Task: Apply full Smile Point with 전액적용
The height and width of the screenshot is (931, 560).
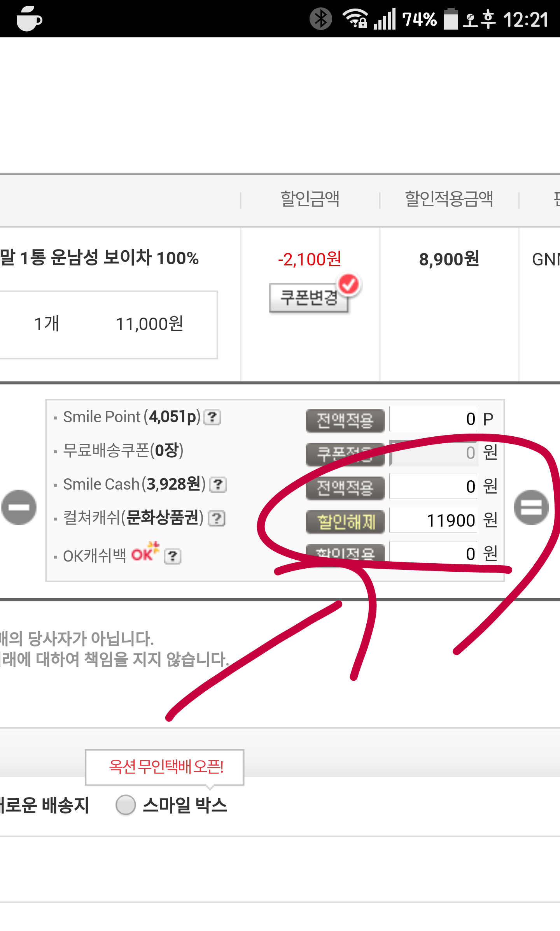Action: click(x=345, y=420)
